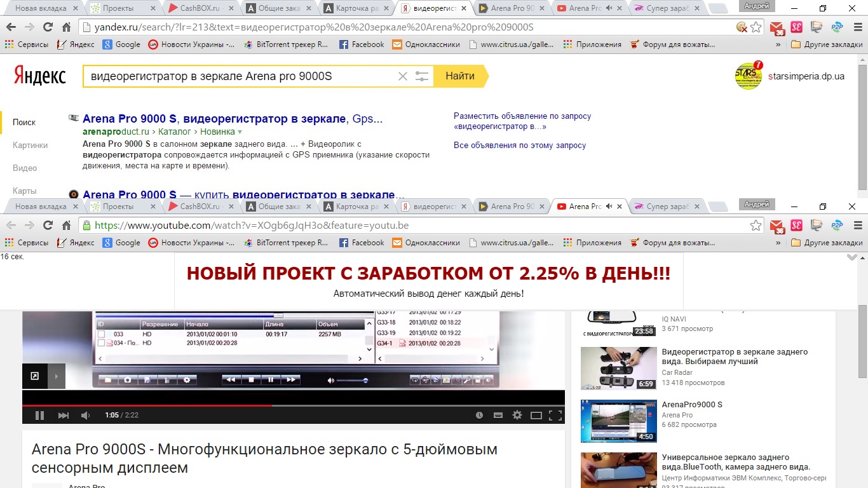Open the P2P extension in the Yandex window
868x488 pixels.
pos(837,27)
